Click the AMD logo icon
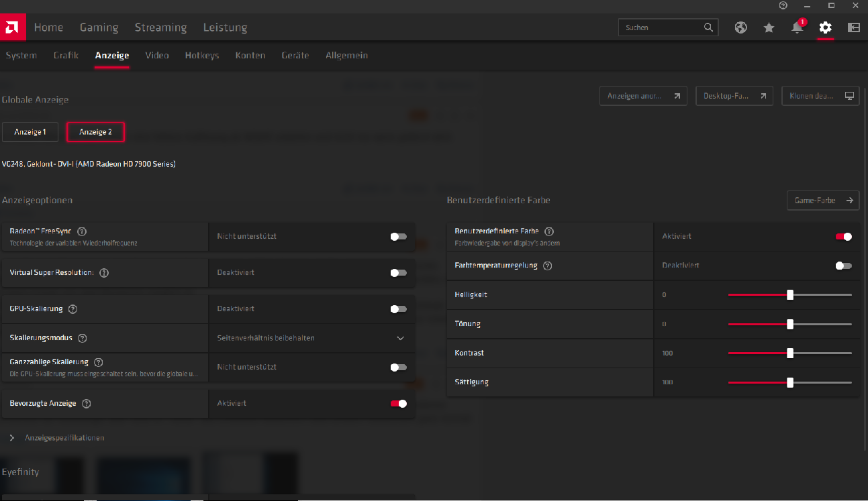Screen dimensions: 868x501 point(13,27)
